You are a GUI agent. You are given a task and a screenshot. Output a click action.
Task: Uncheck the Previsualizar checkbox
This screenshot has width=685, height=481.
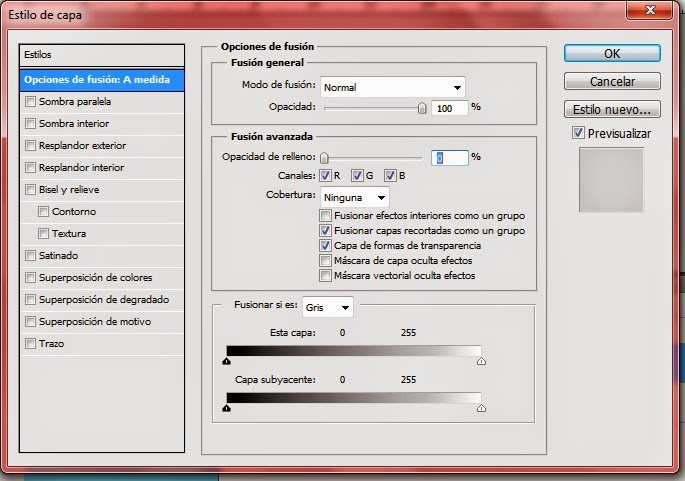pos(578,133)
